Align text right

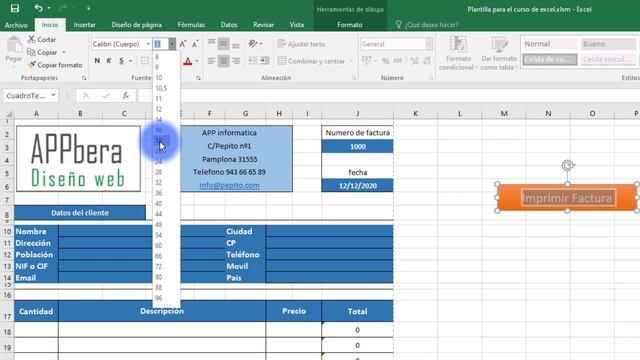(236, 61)
